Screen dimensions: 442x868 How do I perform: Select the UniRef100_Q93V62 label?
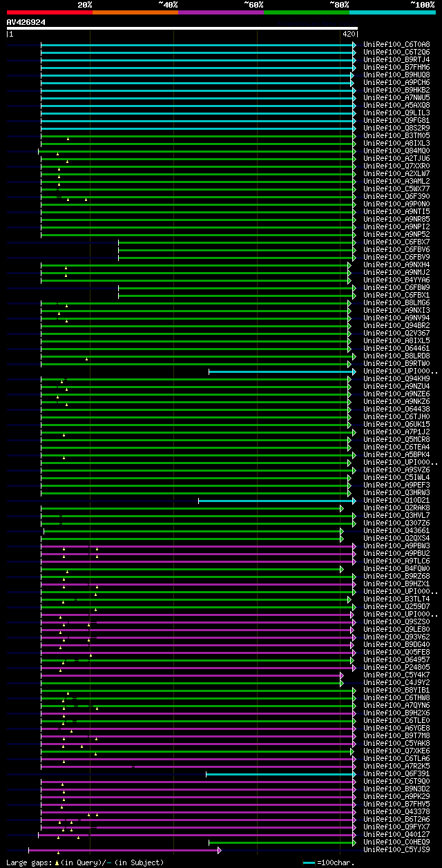(396, 637)
